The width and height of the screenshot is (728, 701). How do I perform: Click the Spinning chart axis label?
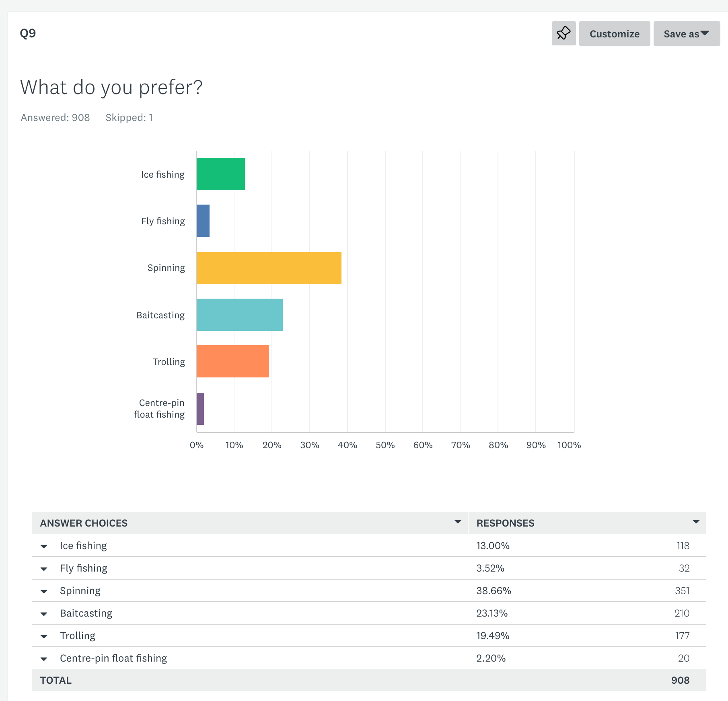(166, 268)
